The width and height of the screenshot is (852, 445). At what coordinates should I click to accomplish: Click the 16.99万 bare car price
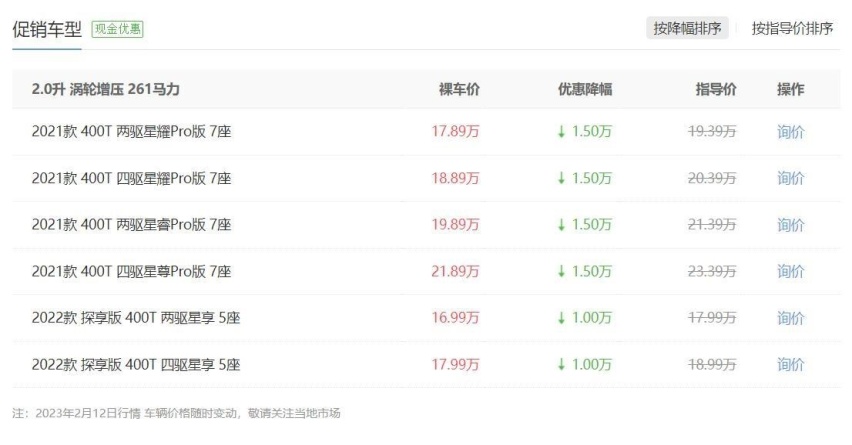pos(455,318)
